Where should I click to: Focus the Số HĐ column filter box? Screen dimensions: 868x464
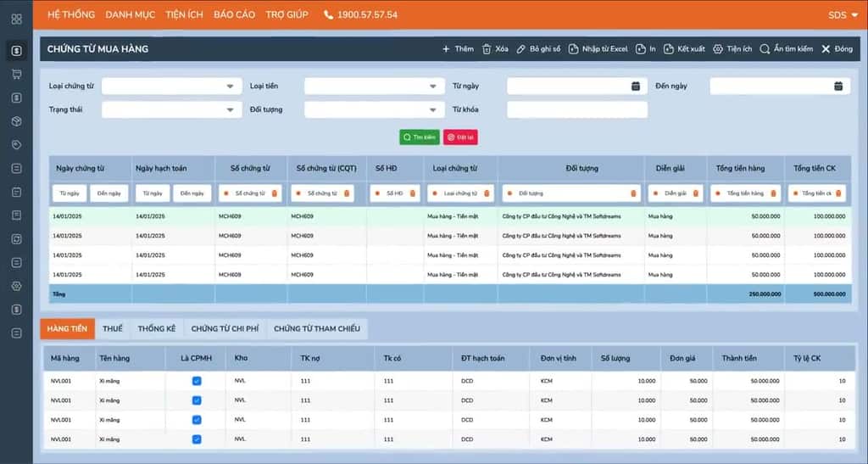[395, 193]
